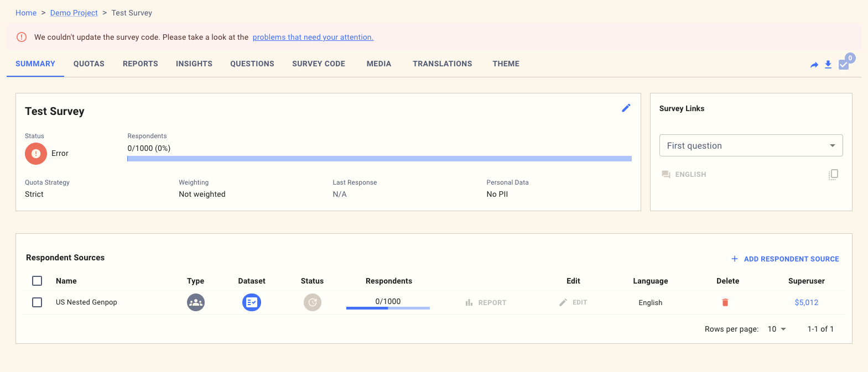Image resolution: width=868 pixels, height=372 pixels.
Task: Click the share arrow icon
Action: click(814, 65)
